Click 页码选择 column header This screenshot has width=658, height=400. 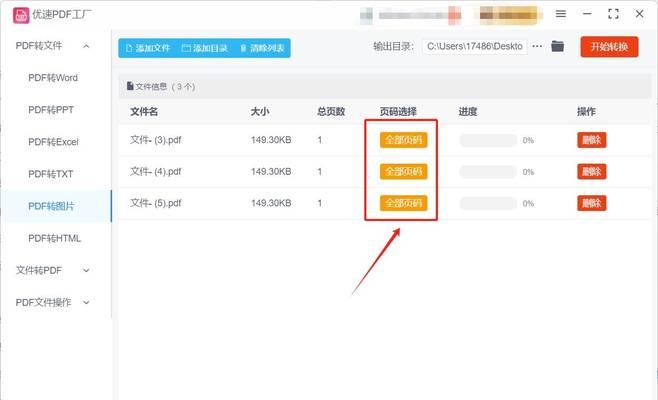tap(398, 112)
